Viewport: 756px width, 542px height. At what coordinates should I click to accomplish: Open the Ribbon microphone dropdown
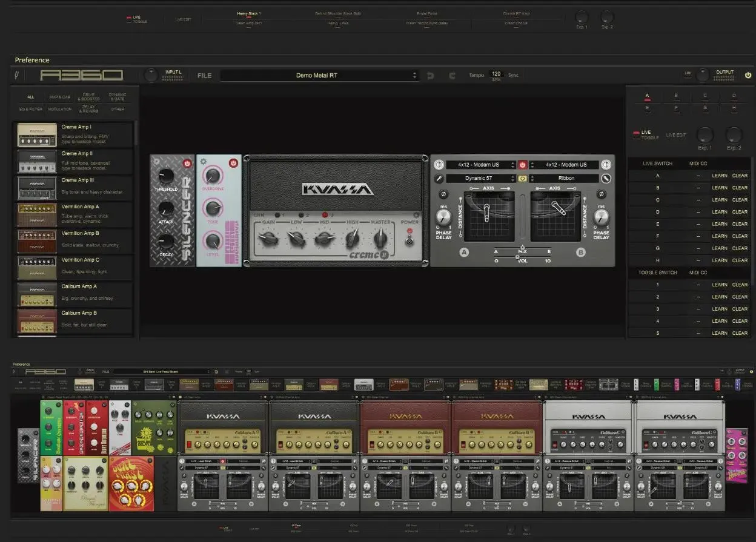pyautogui.click(x=565, y=178)
